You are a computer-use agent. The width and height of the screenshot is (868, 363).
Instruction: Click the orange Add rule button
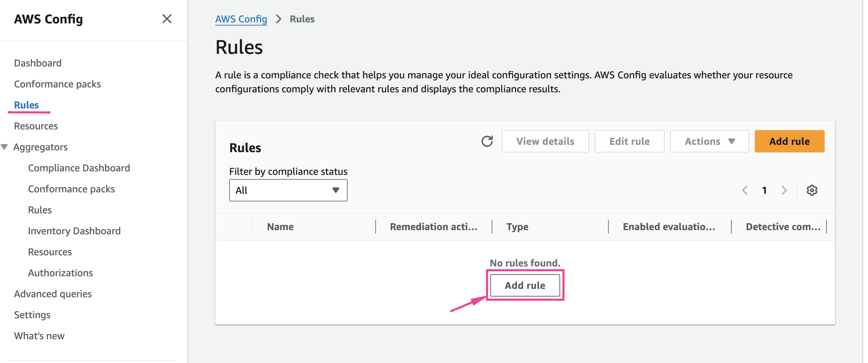789,141
